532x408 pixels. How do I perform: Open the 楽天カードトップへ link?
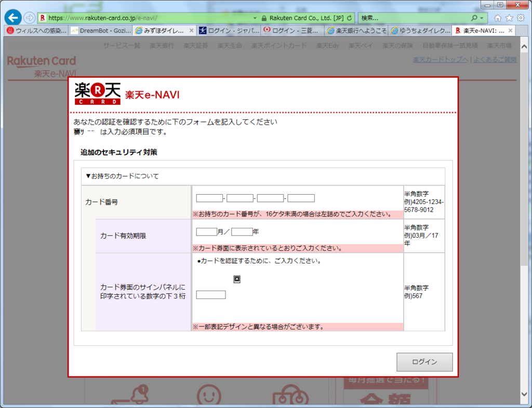(441, 60)
